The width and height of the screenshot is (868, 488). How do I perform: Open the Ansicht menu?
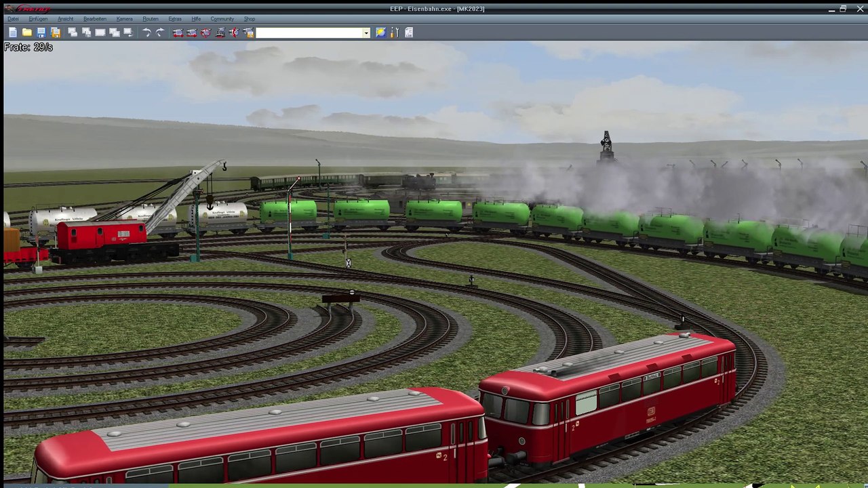coord(65,19)
